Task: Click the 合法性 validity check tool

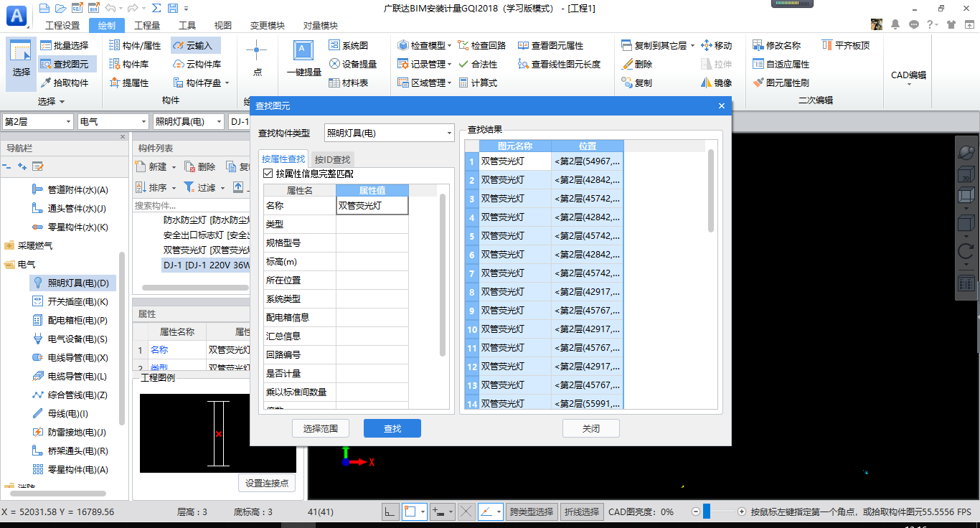Action: click(x=477, y=64)
